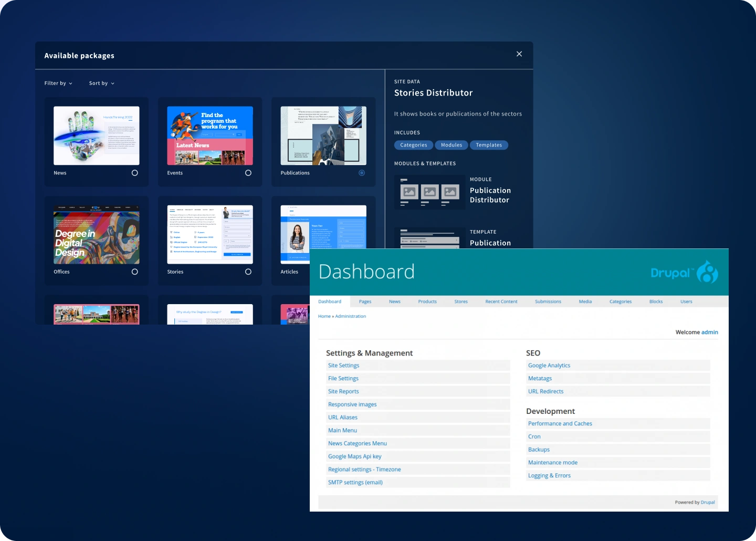The width and height of the screenshot is (756, 541).
Task: Click the admin welcome link
Action: tap(709, 332)
